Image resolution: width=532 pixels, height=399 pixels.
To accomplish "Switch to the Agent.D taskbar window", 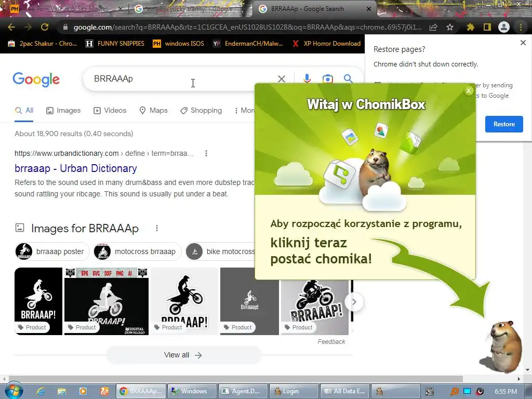I will coord(243,391).
